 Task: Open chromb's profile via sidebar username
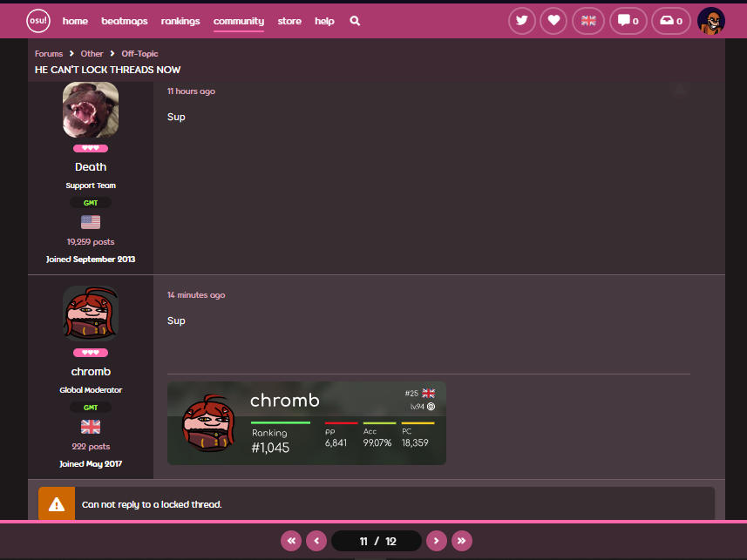tap(91, 371)
